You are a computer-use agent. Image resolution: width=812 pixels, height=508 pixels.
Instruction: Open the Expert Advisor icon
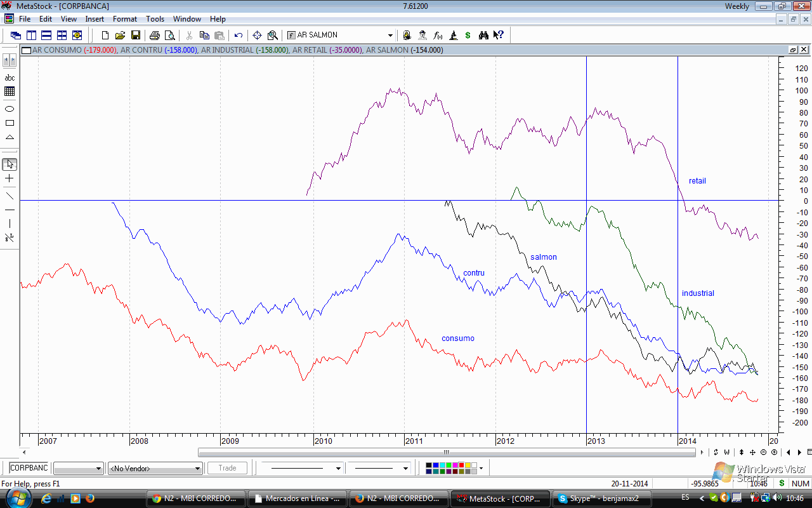(422, 36)
